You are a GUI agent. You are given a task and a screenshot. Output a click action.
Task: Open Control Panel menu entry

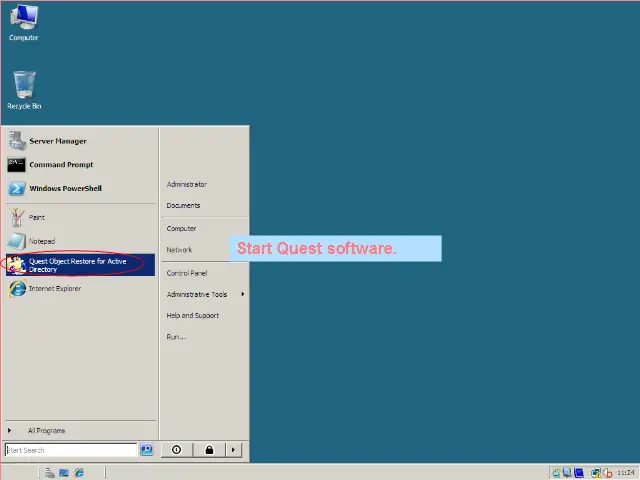coord(187,273)
